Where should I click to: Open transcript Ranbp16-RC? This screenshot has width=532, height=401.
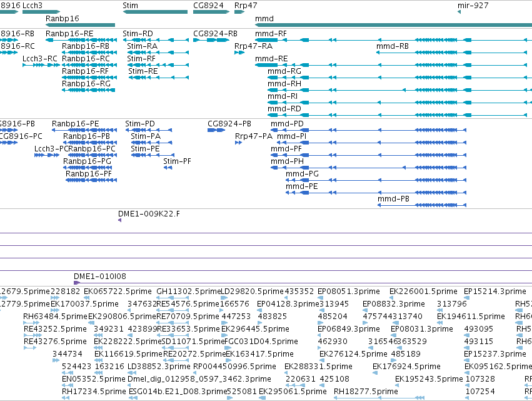[86, 59]
